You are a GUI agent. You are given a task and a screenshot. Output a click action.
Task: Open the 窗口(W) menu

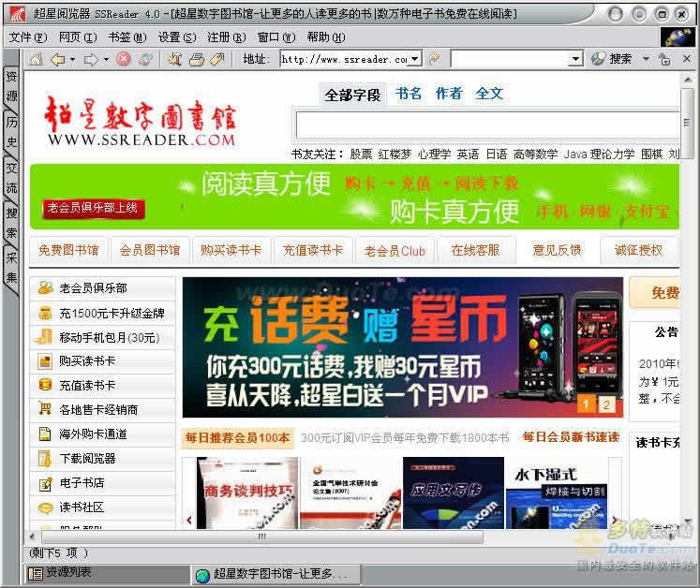[x=276, y=37]
